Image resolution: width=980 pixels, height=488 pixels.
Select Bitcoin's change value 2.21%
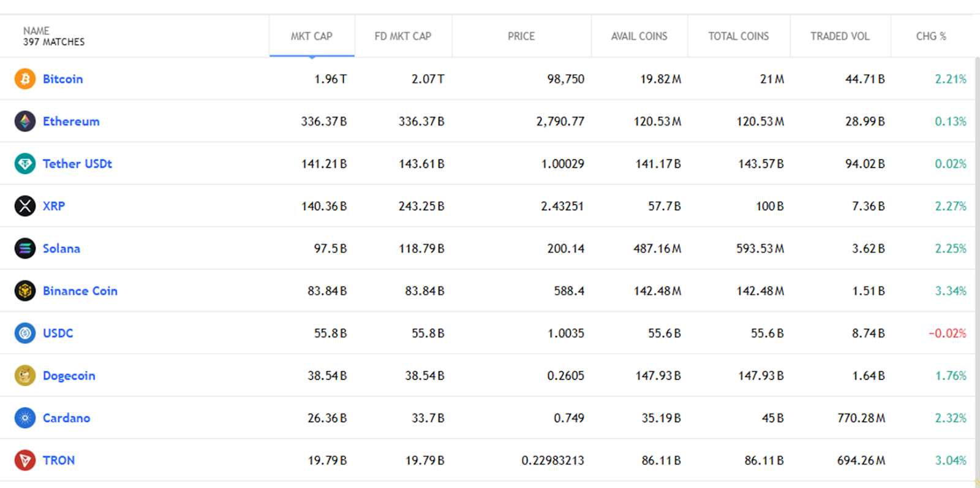[951, 79]
